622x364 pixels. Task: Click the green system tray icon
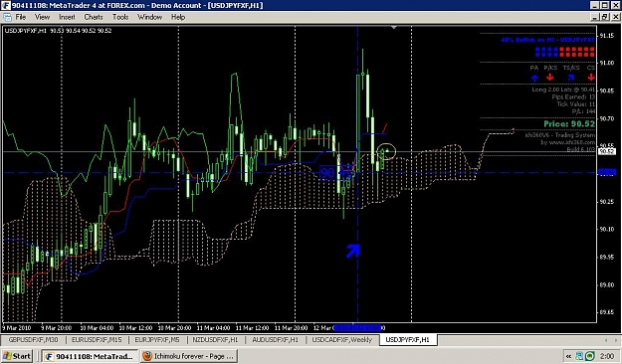(x=590, y=356)
